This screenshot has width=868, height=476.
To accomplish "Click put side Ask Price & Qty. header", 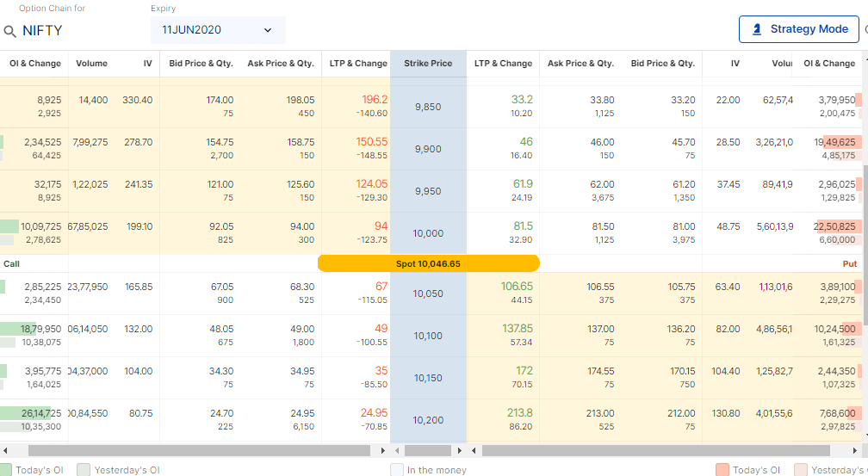I will [x=580, y=63].
